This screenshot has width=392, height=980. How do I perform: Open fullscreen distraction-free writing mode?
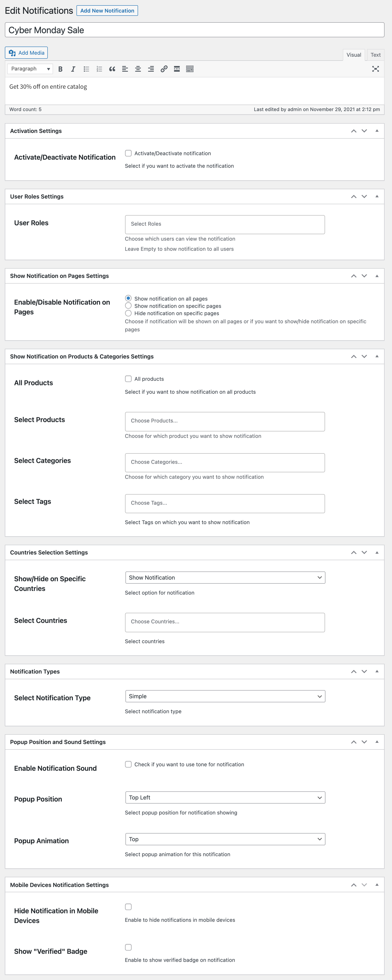375,69
